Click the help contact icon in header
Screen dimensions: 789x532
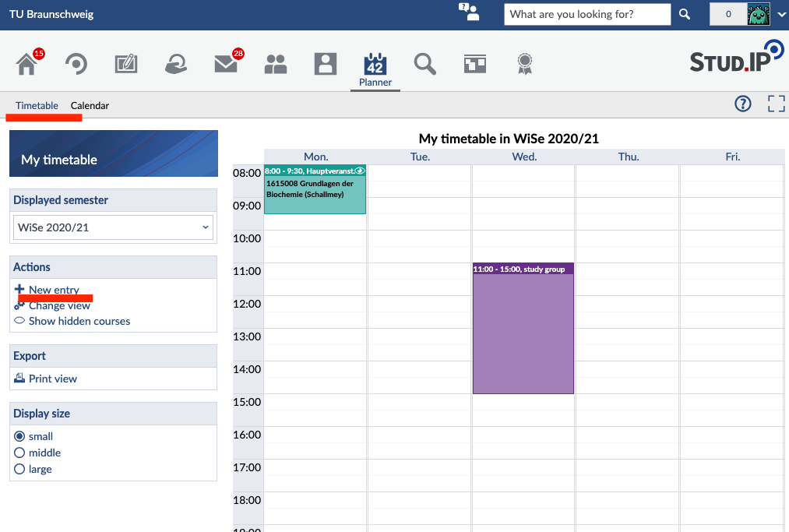[x=469, y=12]
